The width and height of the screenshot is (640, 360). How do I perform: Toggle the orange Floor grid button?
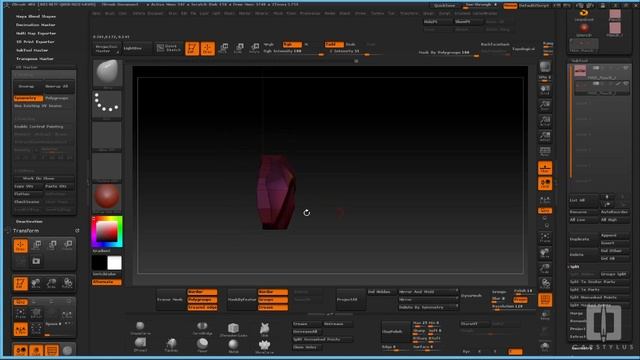(545, 168)
